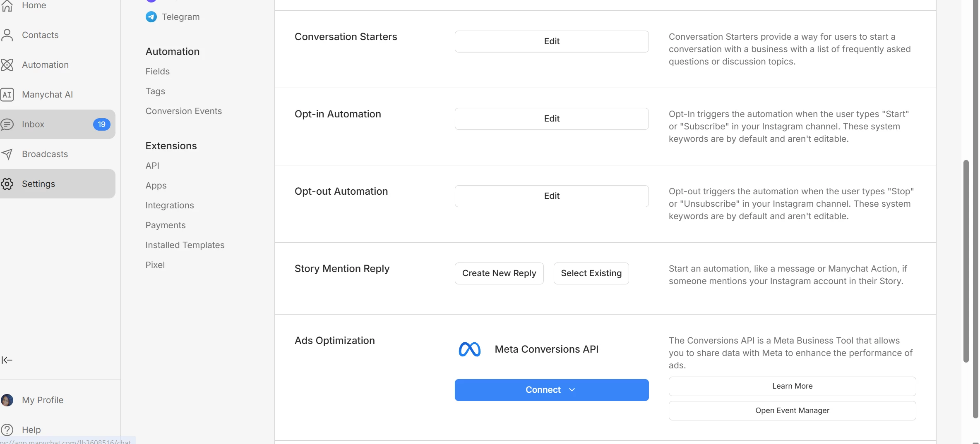Click Create New Reply button
Viewport: 980px width, 444px height.
pyautogui.click(x=499, y=273)
